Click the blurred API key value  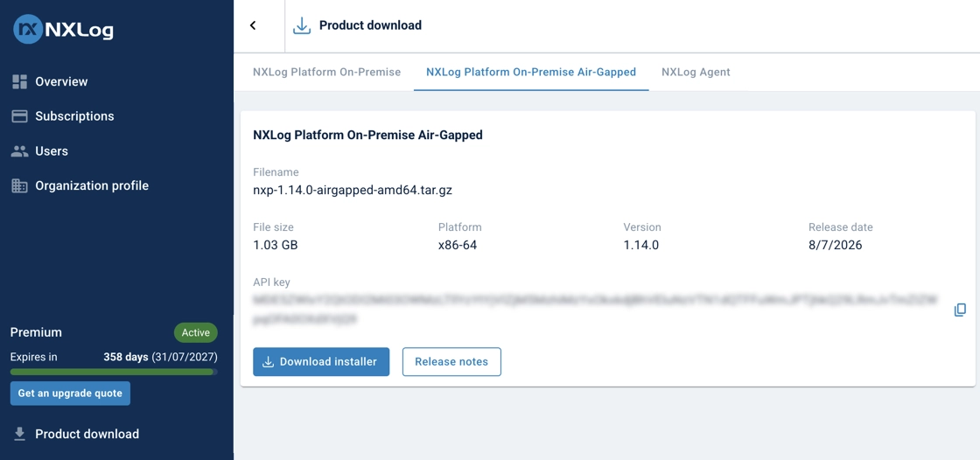596,310
